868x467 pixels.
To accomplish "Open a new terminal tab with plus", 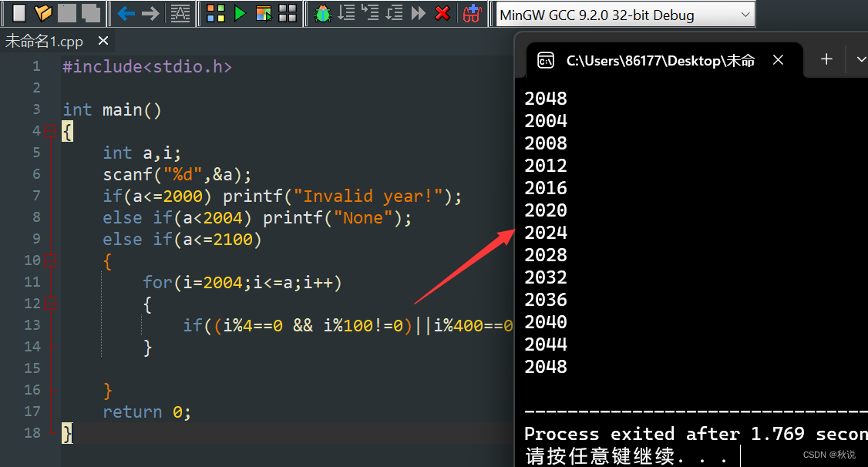I will click(826, 59).
